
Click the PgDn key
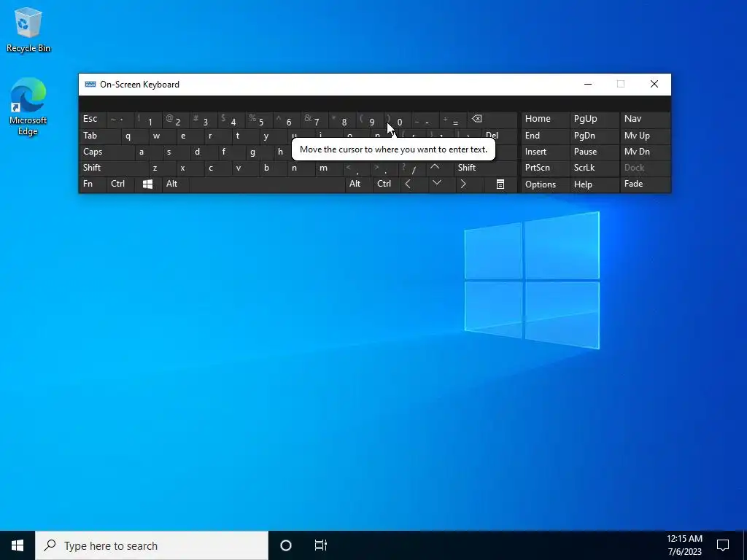(x=594, y=136)
